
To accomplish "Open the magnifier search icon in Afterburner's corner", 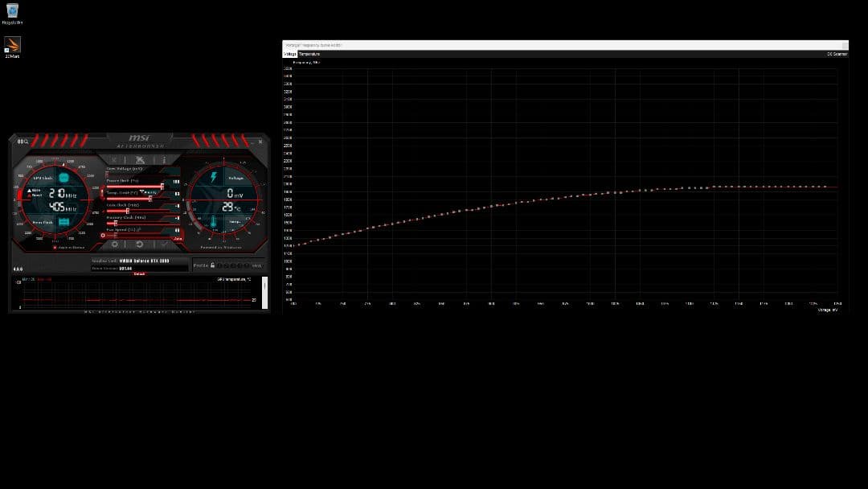I will tap(24, 142).
